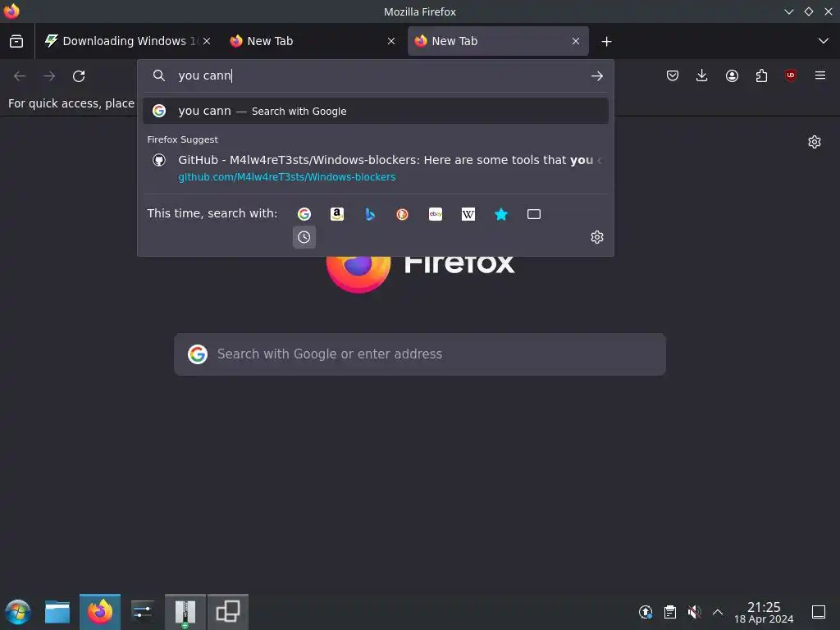Click the Firefox logo on the page
The height and width of the screenshot is (630, 840).
point(358,273)
